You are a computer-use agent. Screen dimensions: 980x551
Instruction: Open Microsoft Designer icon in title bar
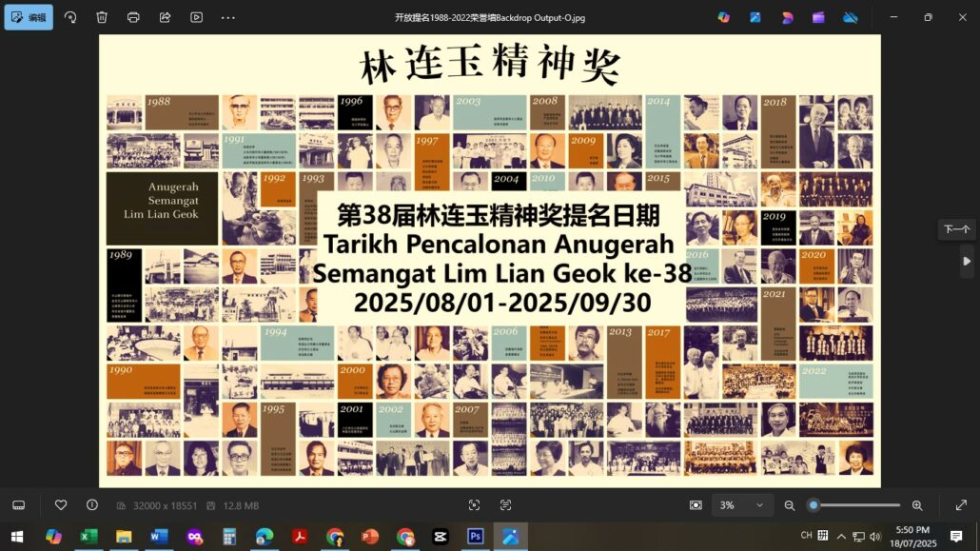click(755, 17)
